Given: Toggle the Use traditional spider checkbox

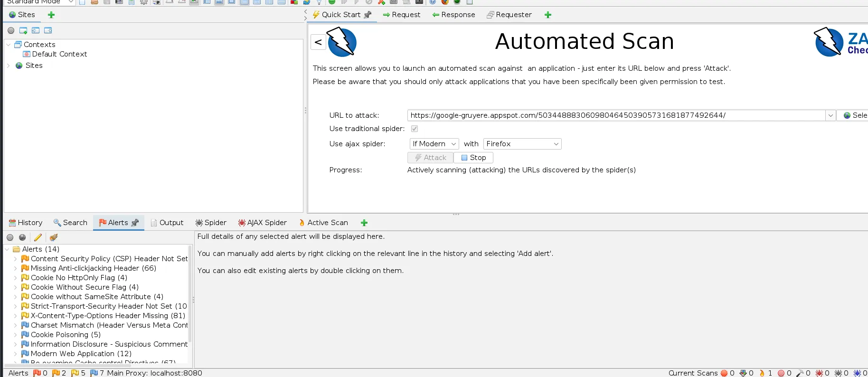Looking at the screenshot, I should coord(415,129).
